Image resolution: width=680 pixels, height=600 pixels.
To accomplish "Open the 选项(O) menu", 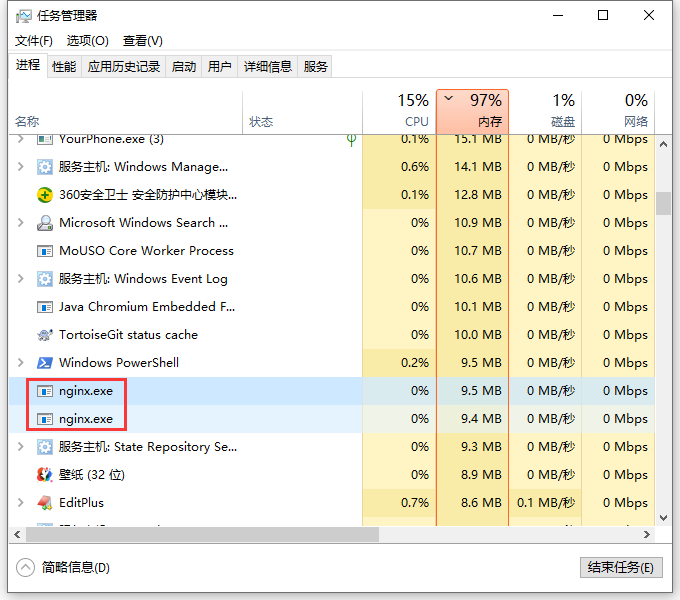I will (x=88, y=41).
